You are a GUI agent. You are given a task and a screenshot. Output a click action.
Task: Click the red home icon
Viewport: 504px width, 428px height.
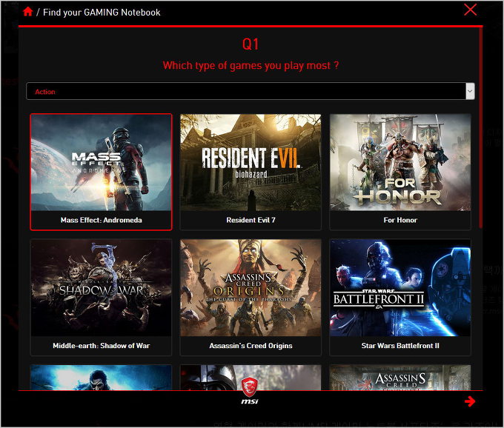coord(28,12)
